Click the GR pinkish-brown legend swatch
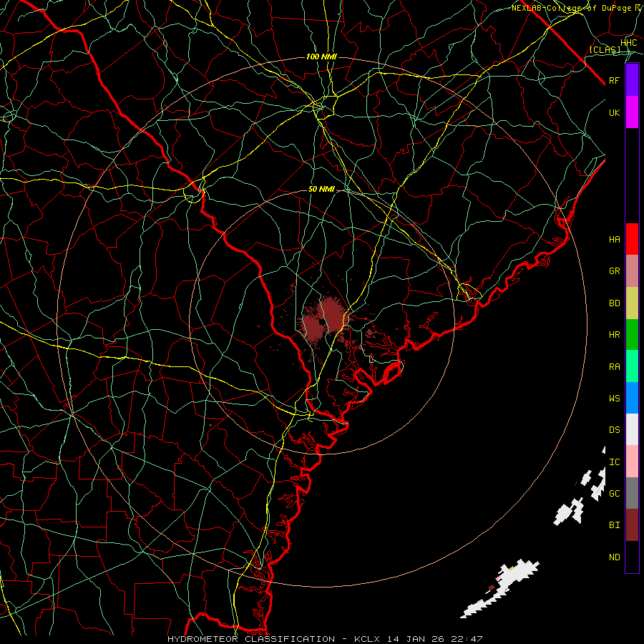 [x=632, y=271]
